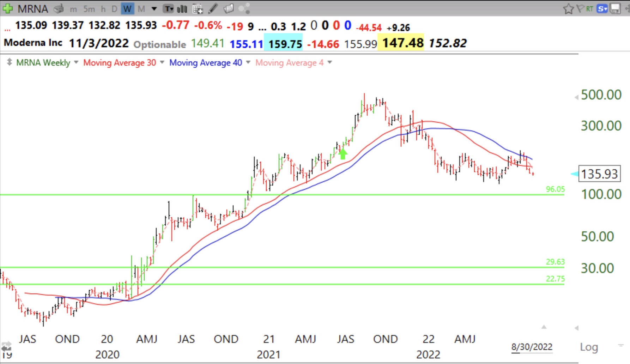Click the cyan highlighted 159.75 value
The width and height of the screenshot is (630, 364).
pos(283,43)
